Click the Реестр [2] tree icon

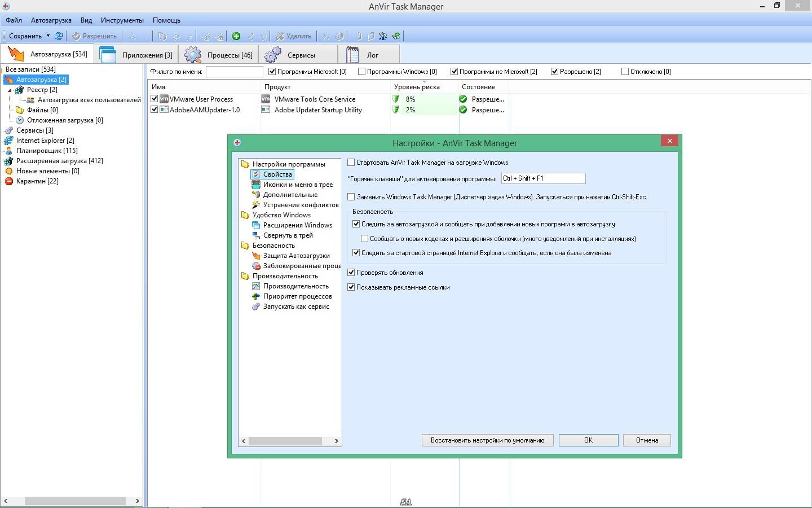pos(20,90)
